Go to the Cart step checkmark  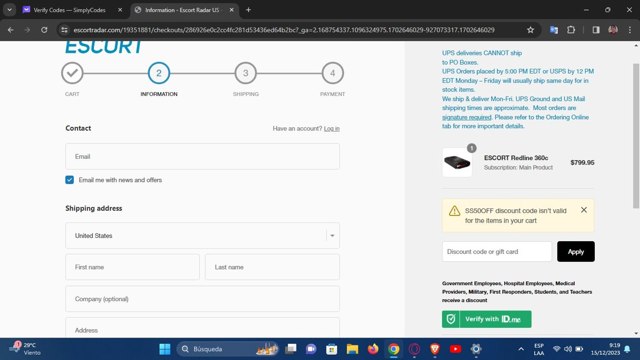(x=72, y=73)
